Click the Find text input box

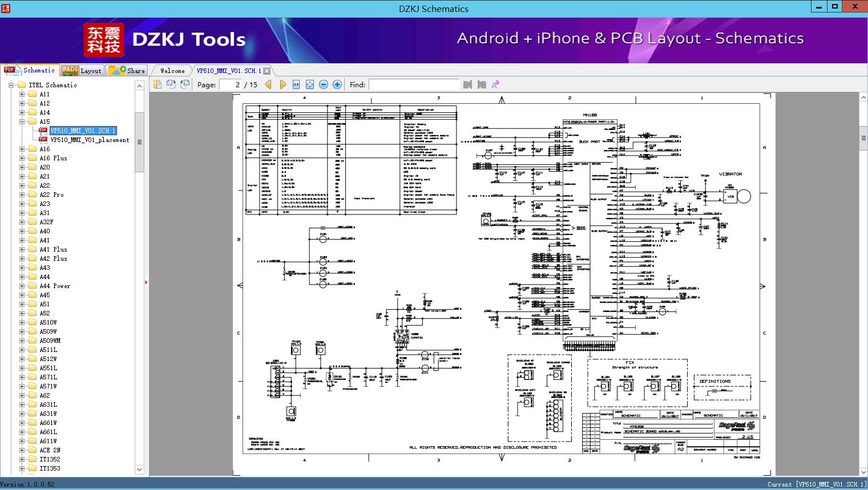pyautogui.click(x=414, y=84)
